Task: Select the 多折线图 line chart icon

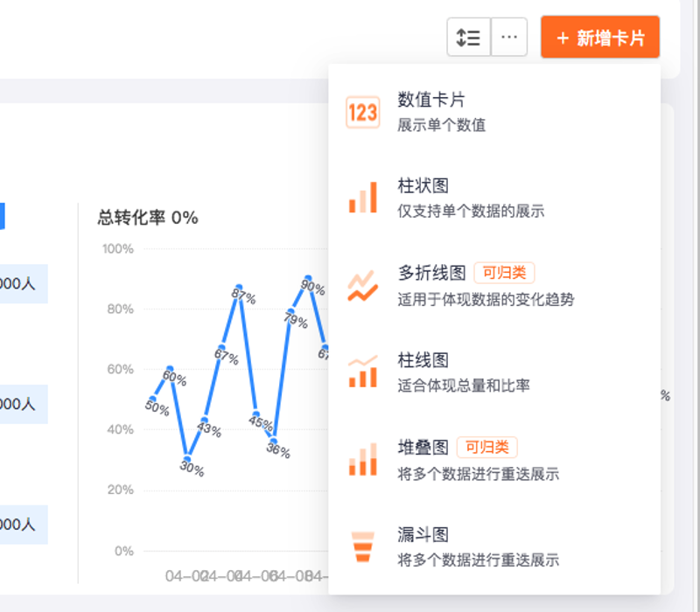Action: (362, 286)
